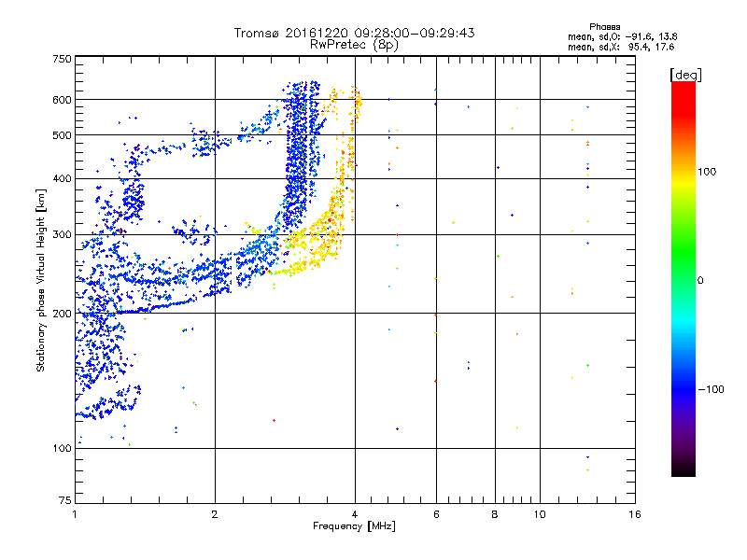Screen dimensions: 747x560
Task: Click the '[deg]' colorbar unit label
Action: click(685, 75)
